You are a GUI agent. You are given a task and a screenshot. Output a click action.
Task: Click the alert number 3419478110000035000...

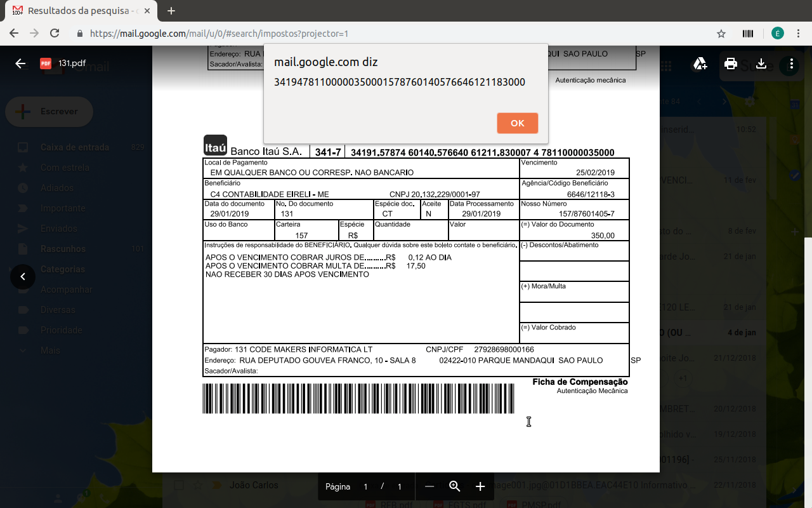[400, 83]
